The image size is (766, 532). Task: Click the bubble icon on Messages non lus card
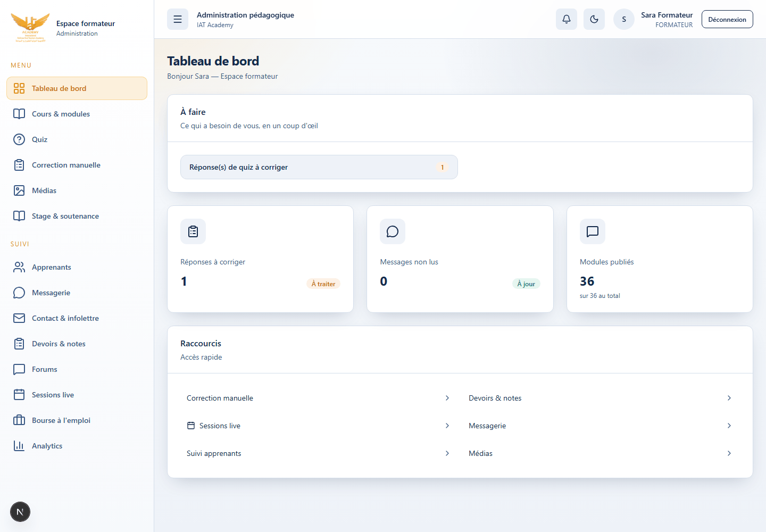393,231
